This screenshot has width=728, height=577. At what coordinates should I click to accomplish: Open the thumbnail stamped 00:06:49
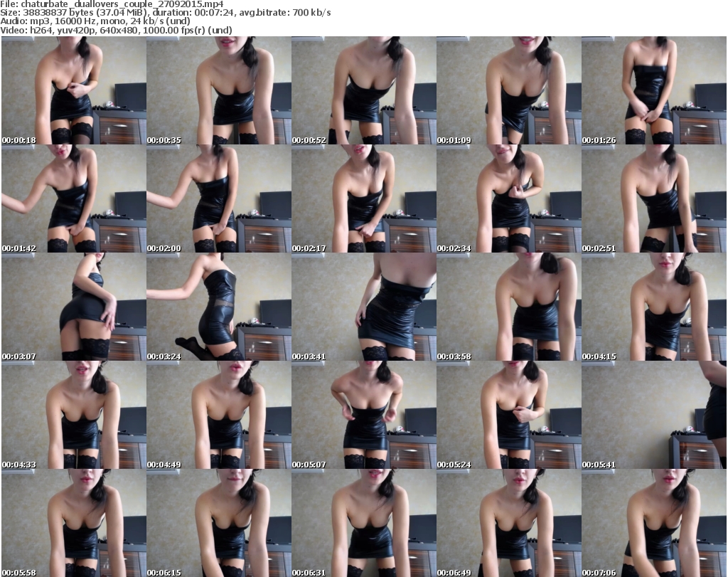click(x=509, y=523)
